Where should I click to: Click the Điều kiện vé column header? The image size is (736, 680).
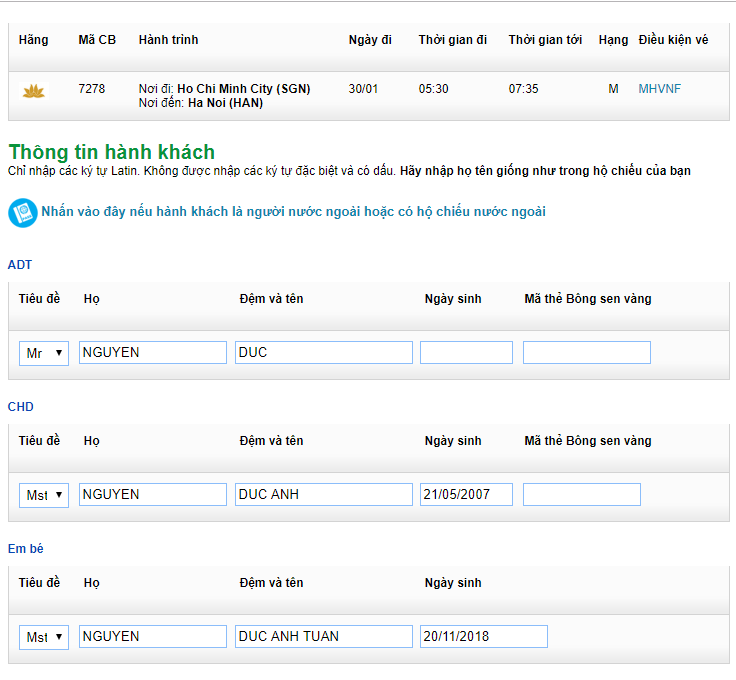point(673,40)
